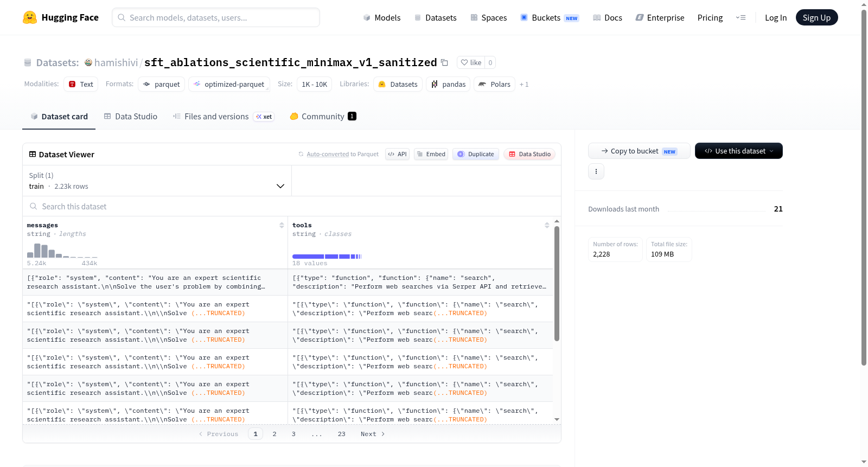868x467 pixels.
Task: Click the like heart button
Action: [x=471, y=62]
